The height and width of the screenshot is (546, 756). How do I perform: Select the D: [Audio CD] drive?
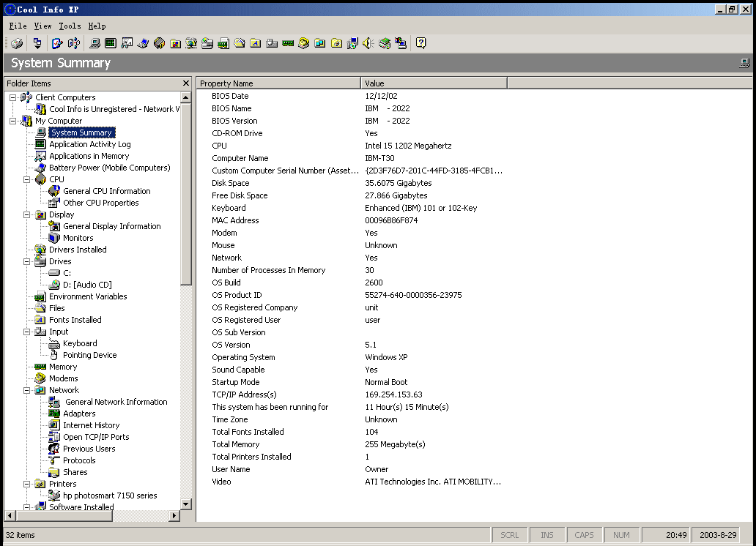87,285
